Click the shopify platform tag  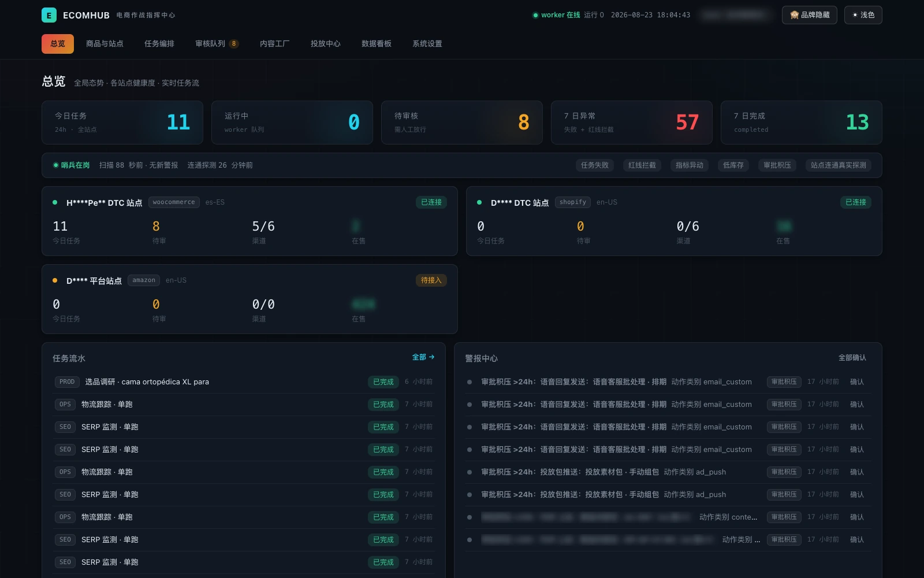pyautogui.click(x=573, y=202)
